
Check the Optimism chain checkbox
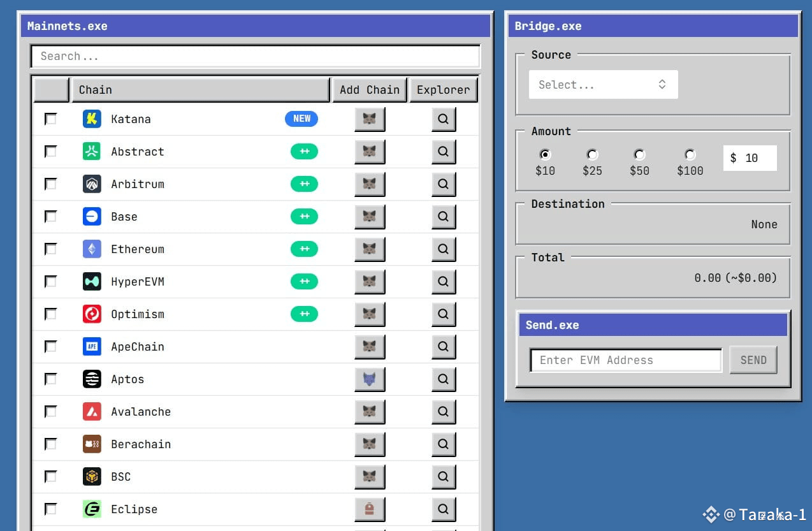[x=50, y=314]
